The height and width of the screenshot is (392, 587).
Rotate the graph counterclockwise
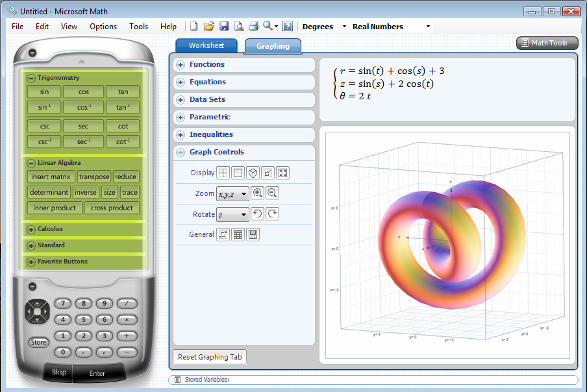tap(258, 214)
